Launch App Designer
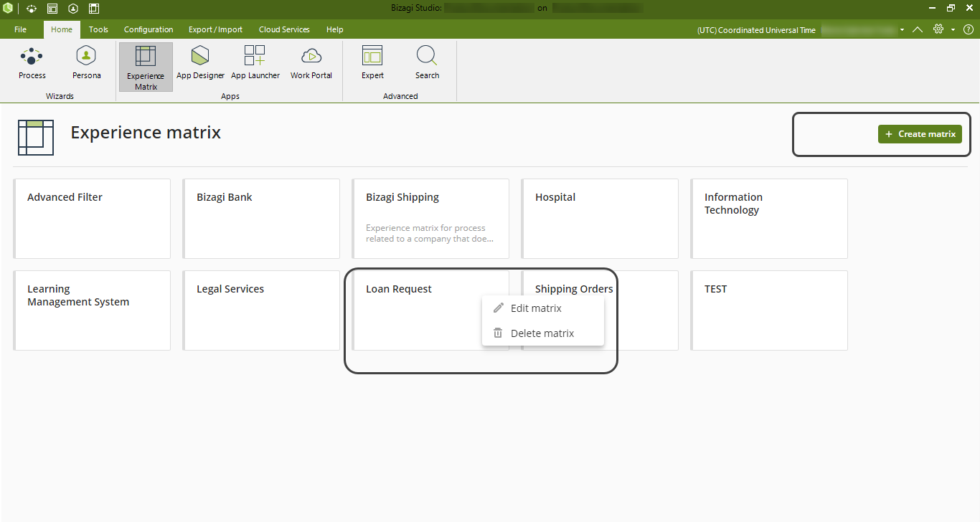Screen dimensions: 980x522 tap(200, 63)
